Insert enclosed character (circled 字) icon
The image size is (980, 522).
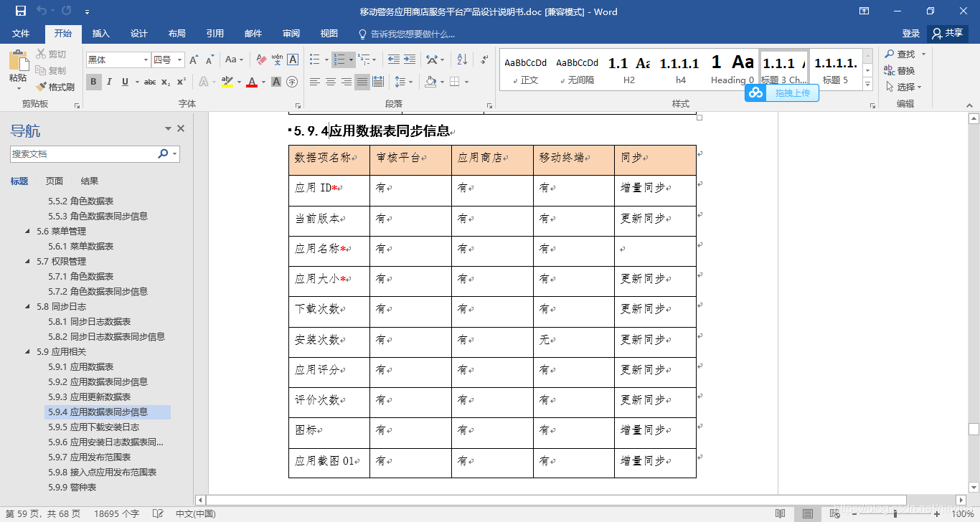[x=292, y=82]
